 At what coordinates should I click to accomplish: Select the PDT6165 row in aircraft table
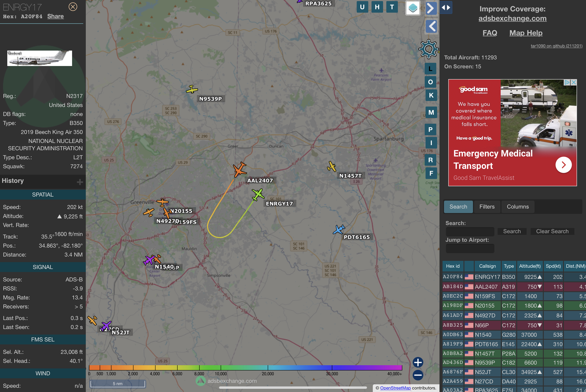pyautogui.click(x=514, y=344)
